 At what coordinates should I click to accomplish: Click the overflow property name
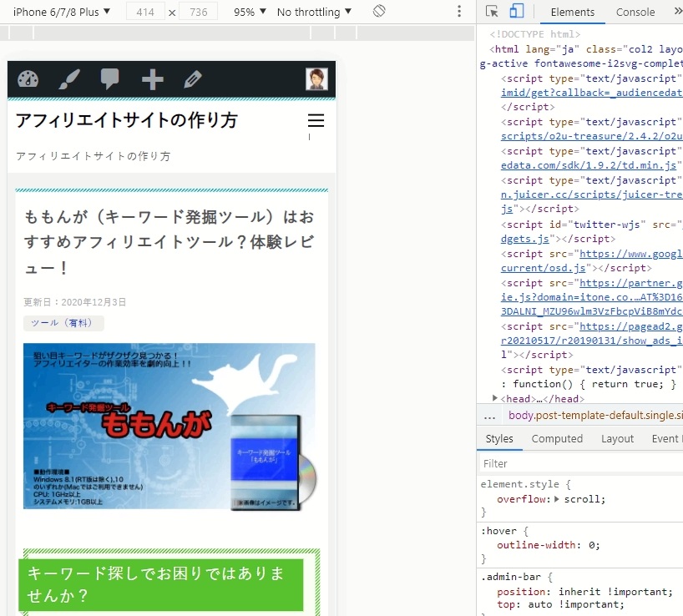pos(521,499)
